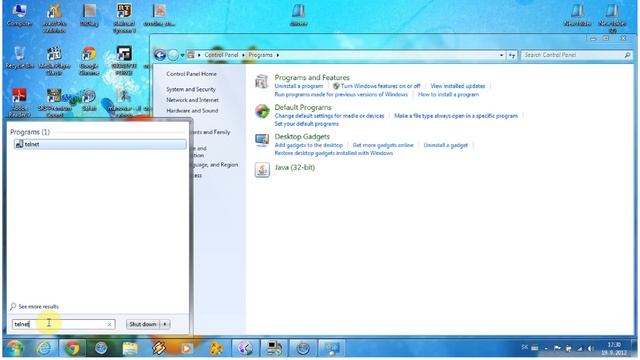The image size is (640, 360).
Task: Click the Programs (1) results header
Action: (x=30, y=132)
